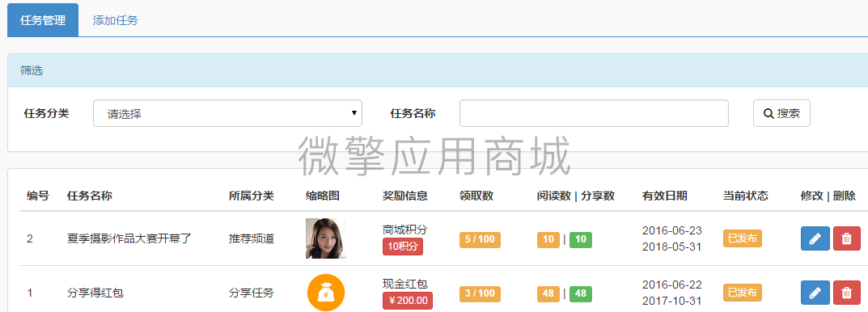Click the 编号 column header

(x=38, y=196)
